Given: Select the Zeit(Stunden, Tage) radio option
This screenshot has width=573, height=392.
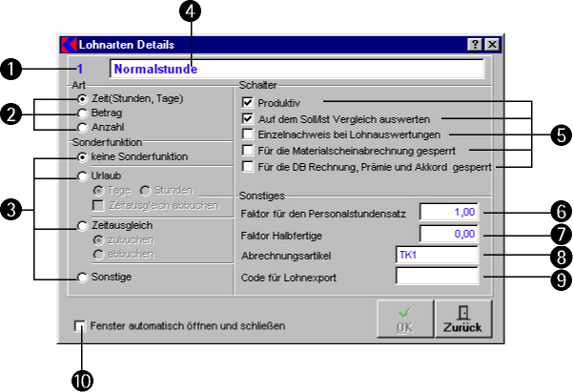Looking at the screenshot, I should tap(84, 98).
